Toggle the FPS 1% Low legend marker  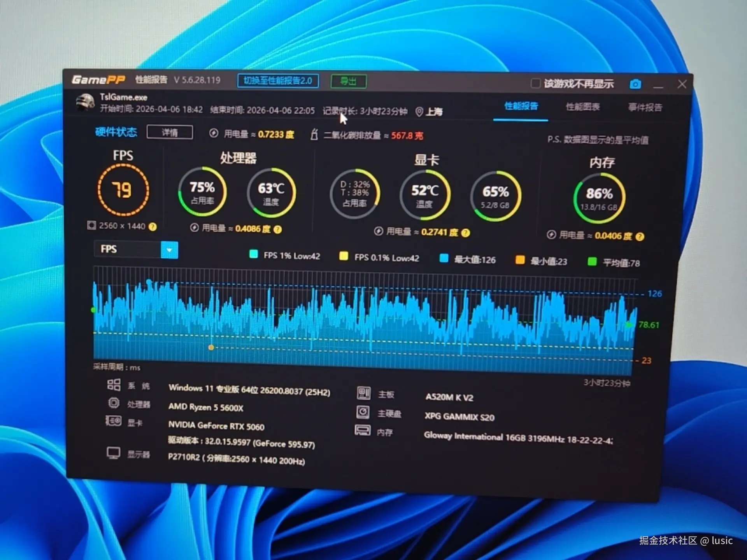tap(253, 254)
